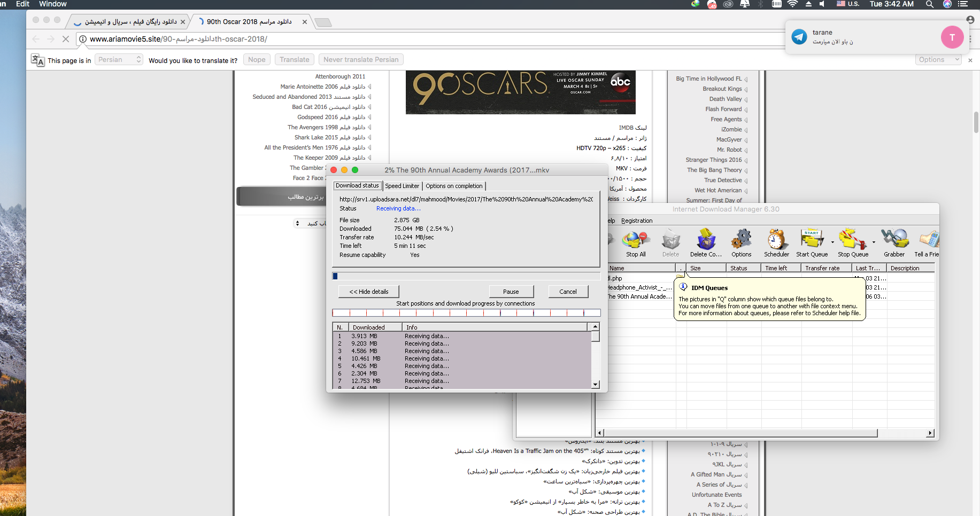Open The Big Bang Theory link

coord(714,170)
